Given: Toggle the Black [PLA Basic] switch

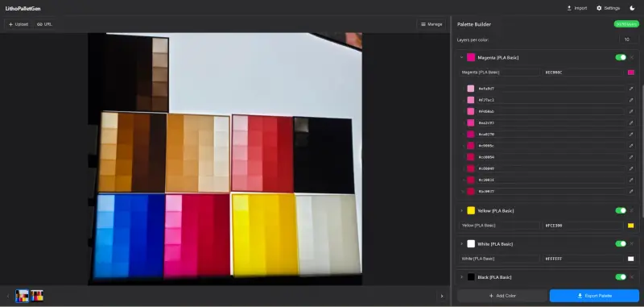Looking at the screenshot, I should coord(621,277).
